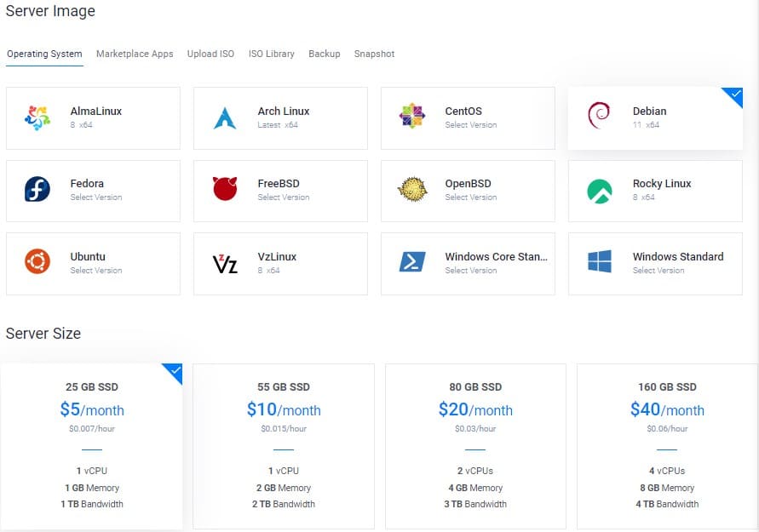Click the $0.06/hour price text
Viewport: 759px width, 532px height.
[x=667, y=428]
